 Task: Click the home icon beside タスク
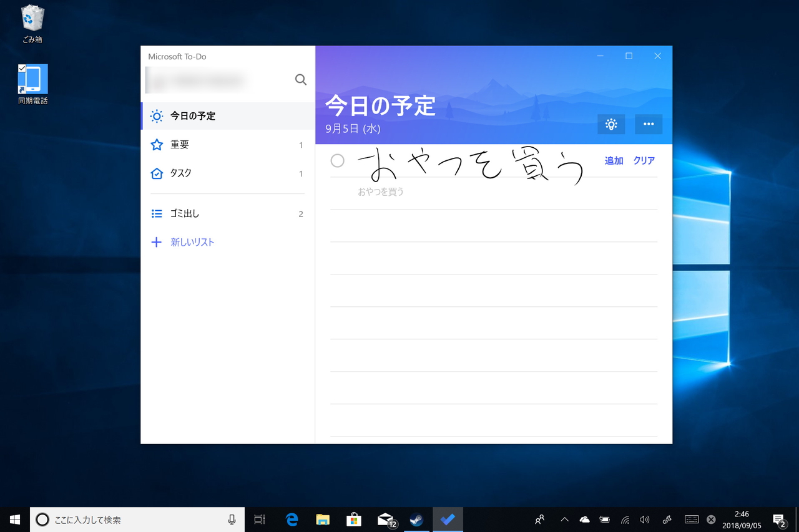(x=155, y=173)
